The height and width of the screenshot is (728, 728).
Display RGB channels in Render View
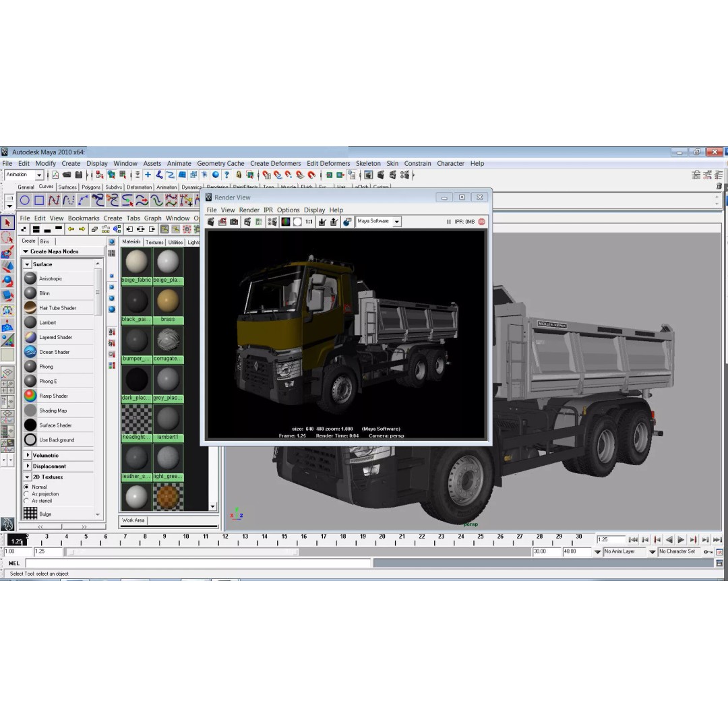point(286,222)
